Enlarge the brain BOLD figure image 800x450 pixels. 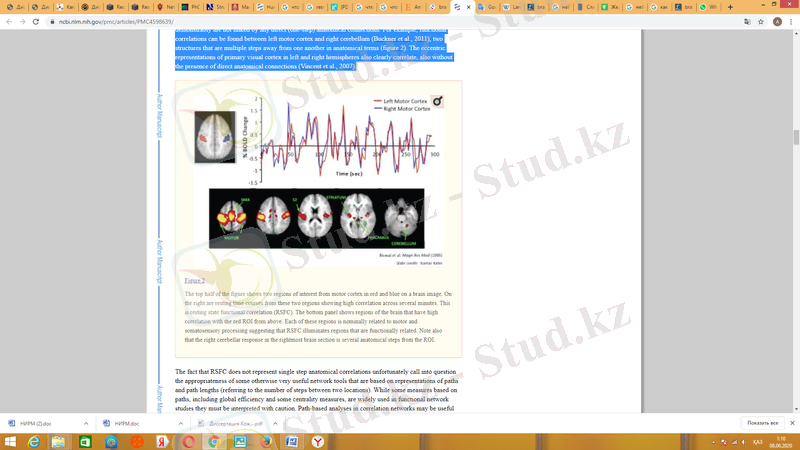(x=318, y=172)
